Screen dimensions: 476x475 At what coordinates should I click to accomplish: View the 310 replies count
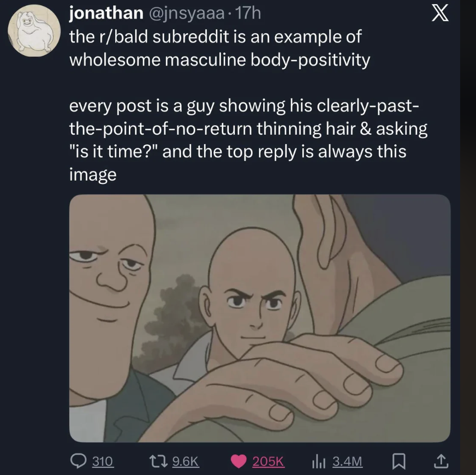103,461
